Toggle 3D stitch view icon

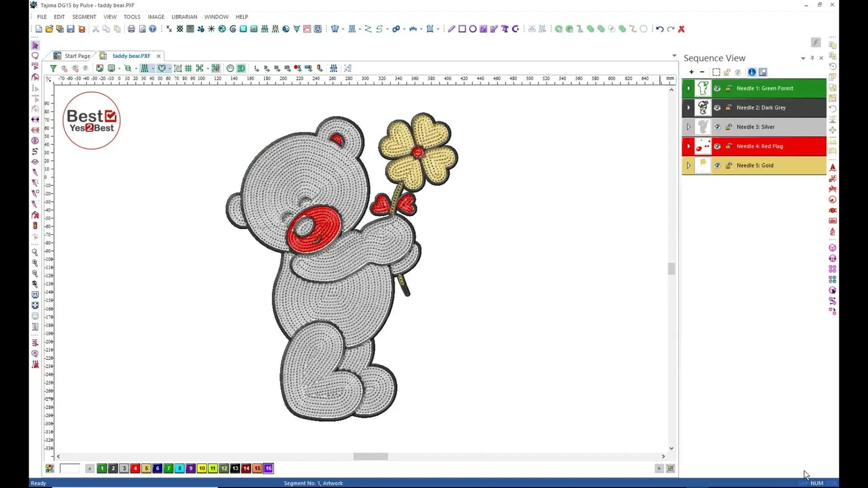241,68
